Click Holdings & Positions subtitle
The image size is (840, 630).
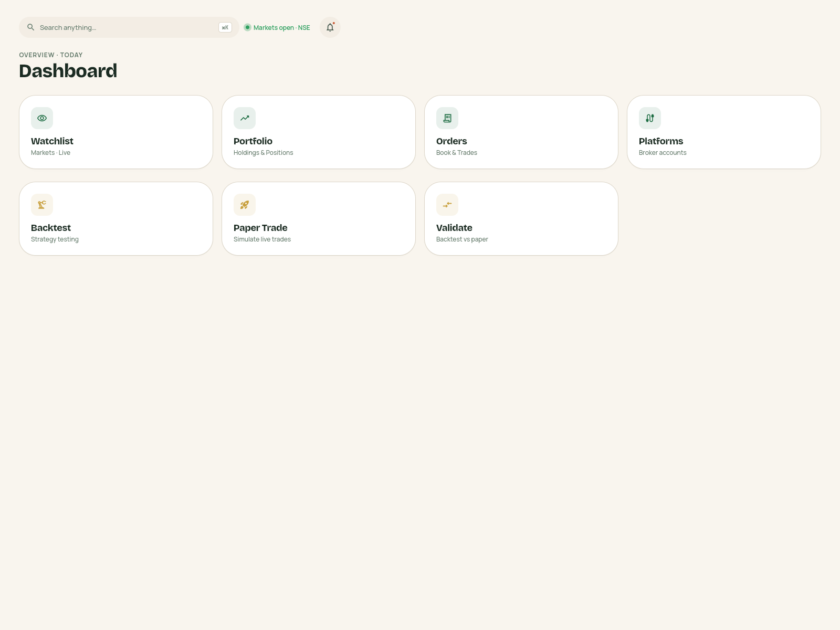pyautogui.click(x=264, y=153)
